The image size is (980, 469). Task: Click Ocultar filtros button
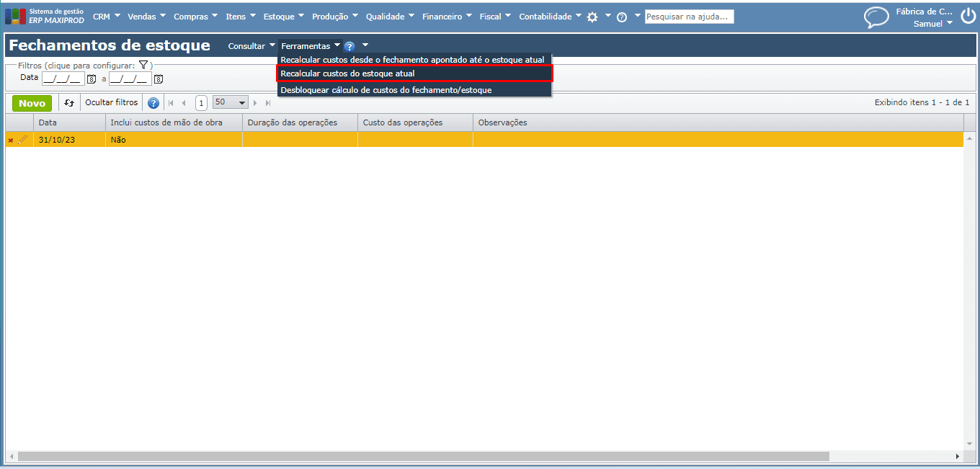point(111,103)
